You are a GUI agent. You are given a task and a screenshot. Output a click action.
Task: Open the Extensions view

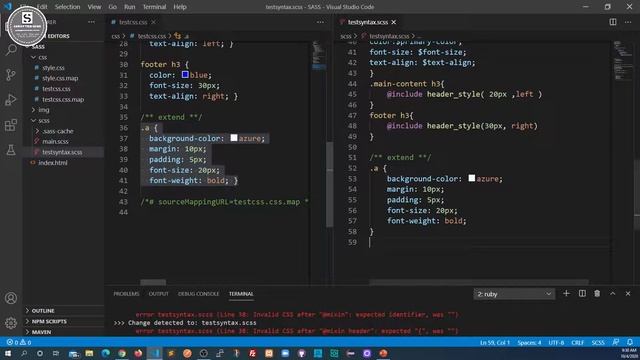pyautogui.click(x=11, y=125)
